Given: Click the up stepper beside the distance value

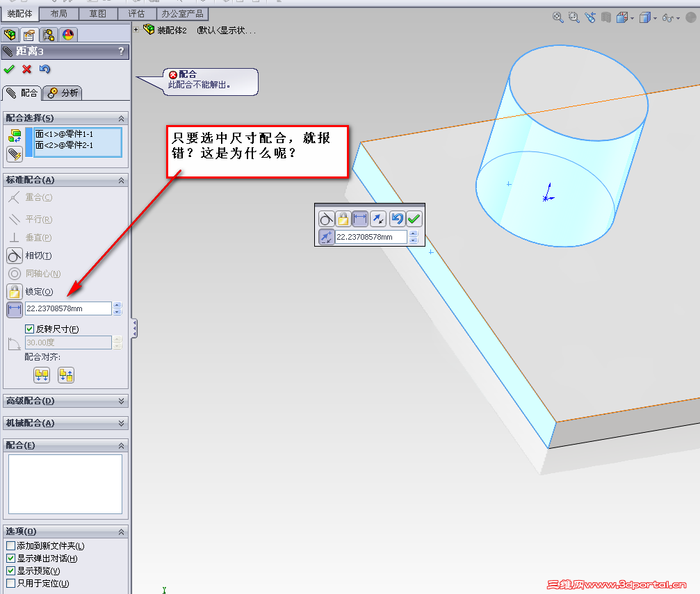Looking at the screenshot, I should pos(117,304).
